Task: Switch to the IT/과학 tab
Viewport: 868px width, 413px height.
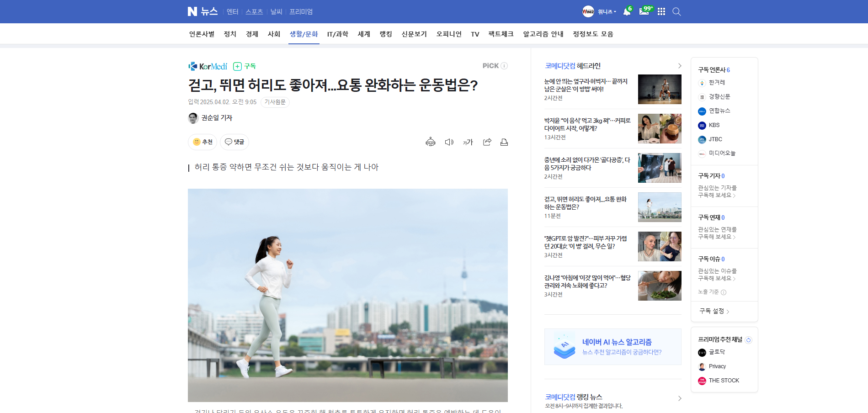Action: click(337, 34)
